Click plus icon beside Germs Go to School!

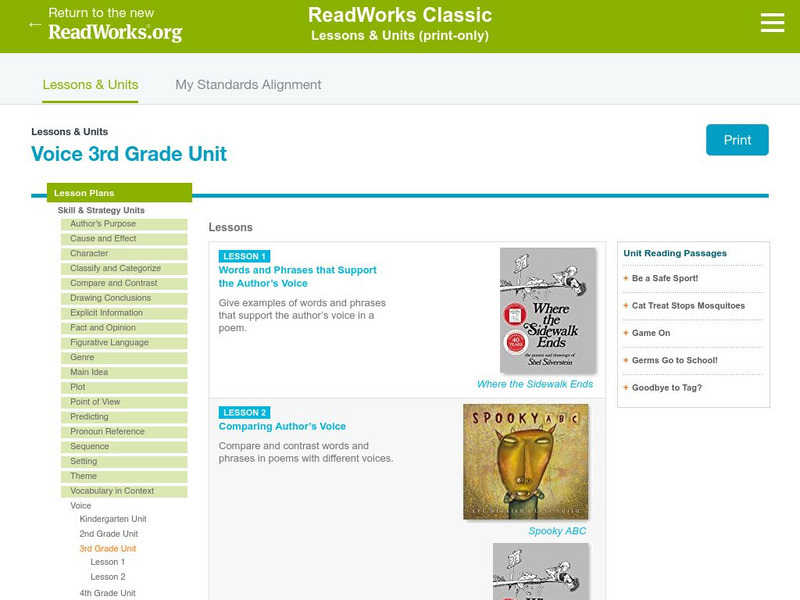pyautogui.click(x=626, y=360)
